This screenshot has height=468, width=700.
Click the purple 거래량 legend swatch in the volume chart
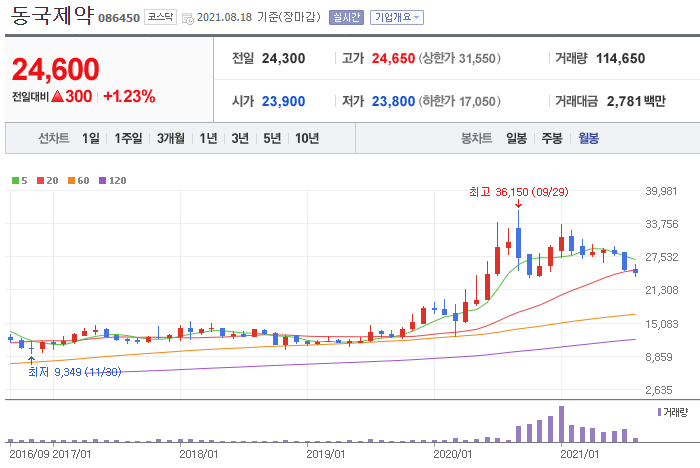[659, 412]
